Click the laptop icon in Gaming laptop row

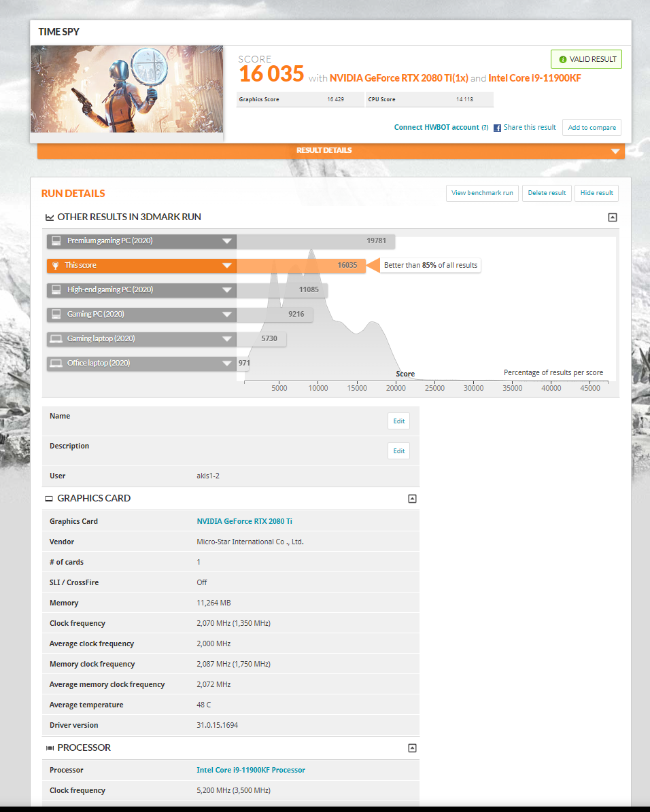pyautogui.click(x=56, y=338)
